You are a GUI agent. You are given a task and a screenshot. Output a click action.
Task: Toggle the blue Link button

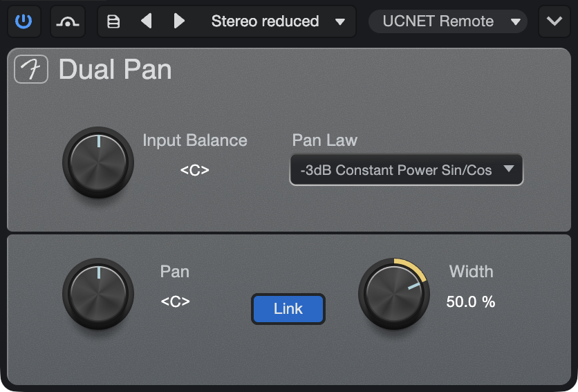288,308
